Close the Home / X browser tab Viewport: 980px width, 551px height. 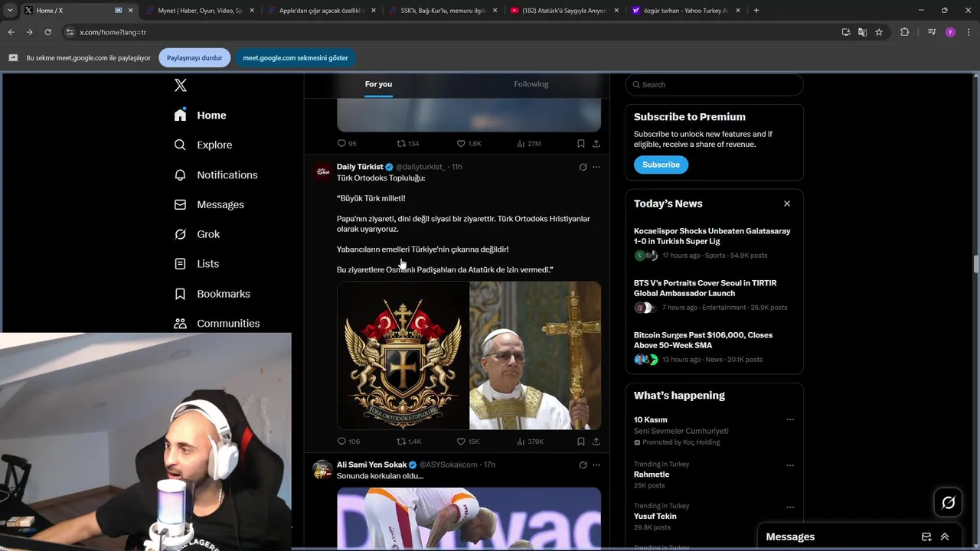(x=131, y=11)
